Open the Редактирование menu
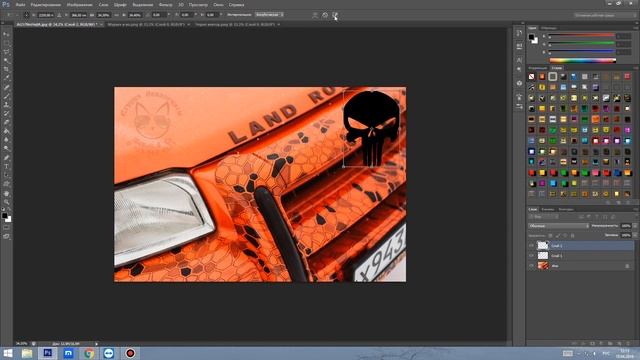The width and height of the screenshot is (640, 360). pos(46,4)
